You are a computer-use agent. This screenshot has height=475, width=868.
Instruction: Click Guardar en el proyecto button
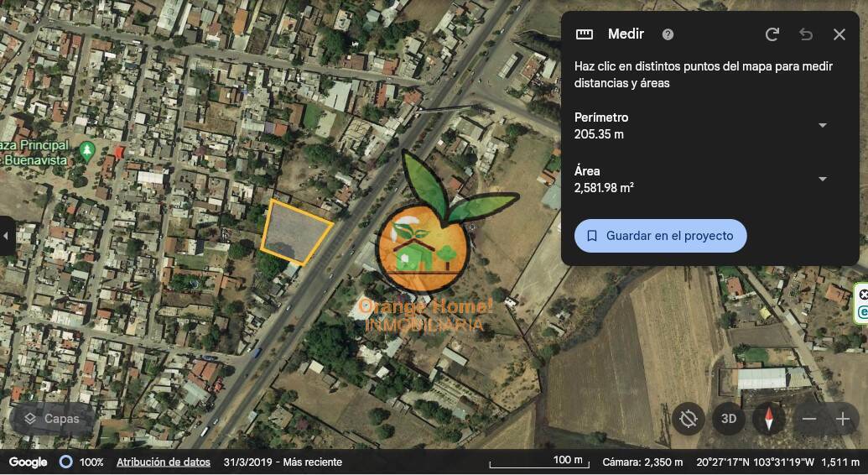pyautogui.click(x=660, y=236)
